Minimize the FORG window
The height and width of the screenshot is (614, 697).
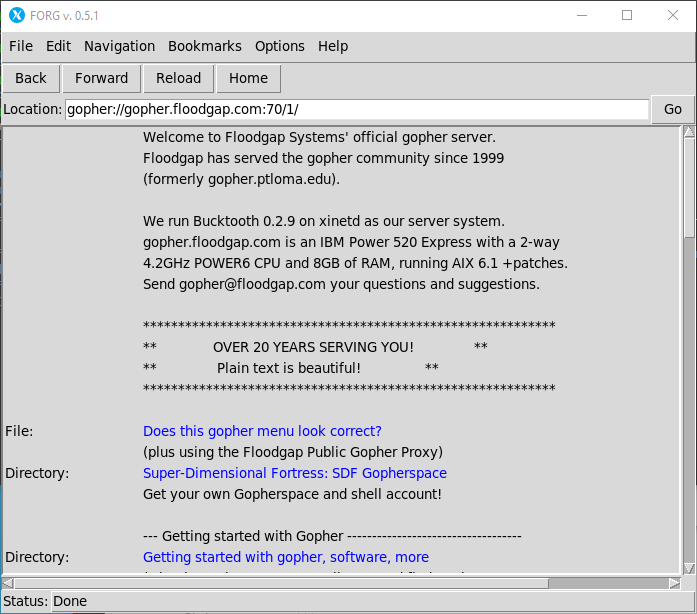point(582,16)
